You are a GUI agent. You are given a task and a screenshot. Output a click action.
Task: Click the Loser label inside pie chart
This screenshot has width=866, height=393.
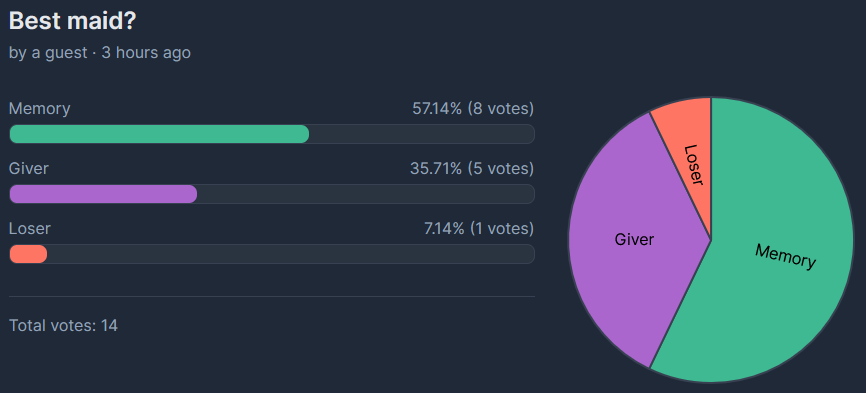692,164
